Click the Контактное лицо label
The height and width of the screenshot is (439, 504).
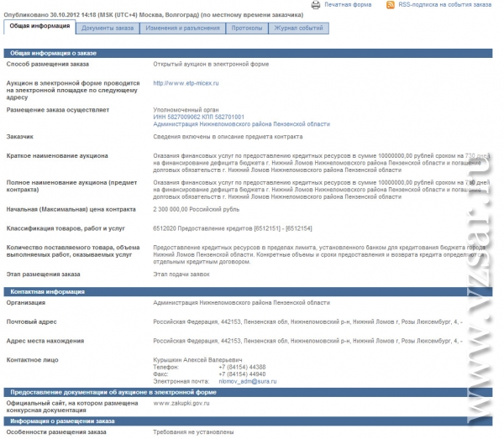pyautogui.click(x=33, y=360)
